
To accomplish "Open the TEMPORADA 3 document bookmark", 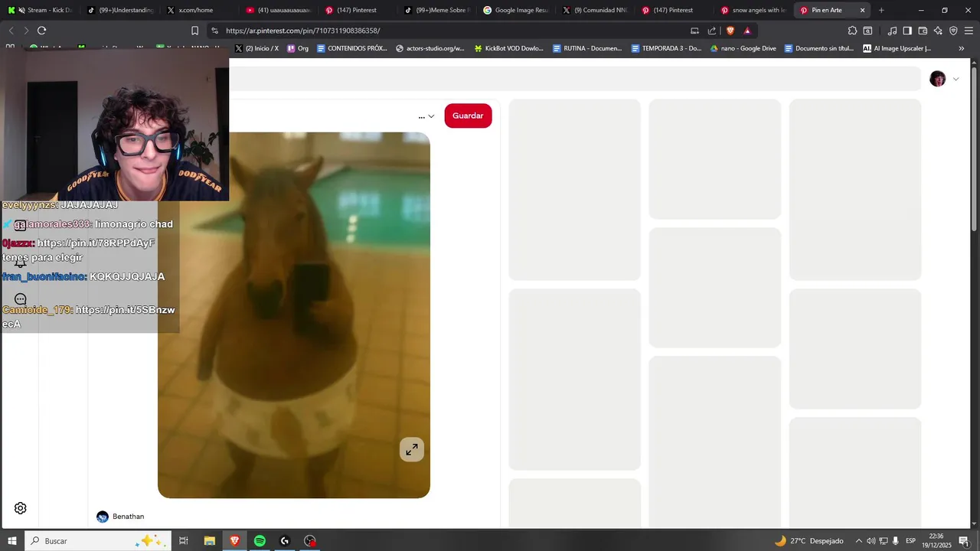I will tap(666, 48).
